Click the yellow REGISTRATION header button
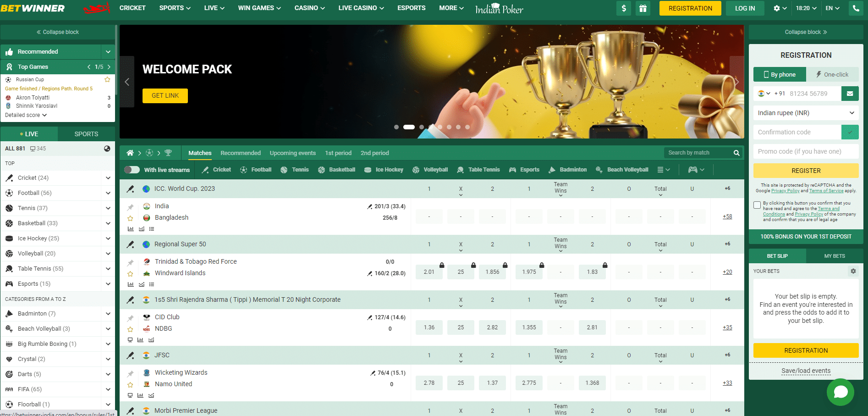868x416 pixels. coord(690,8)
